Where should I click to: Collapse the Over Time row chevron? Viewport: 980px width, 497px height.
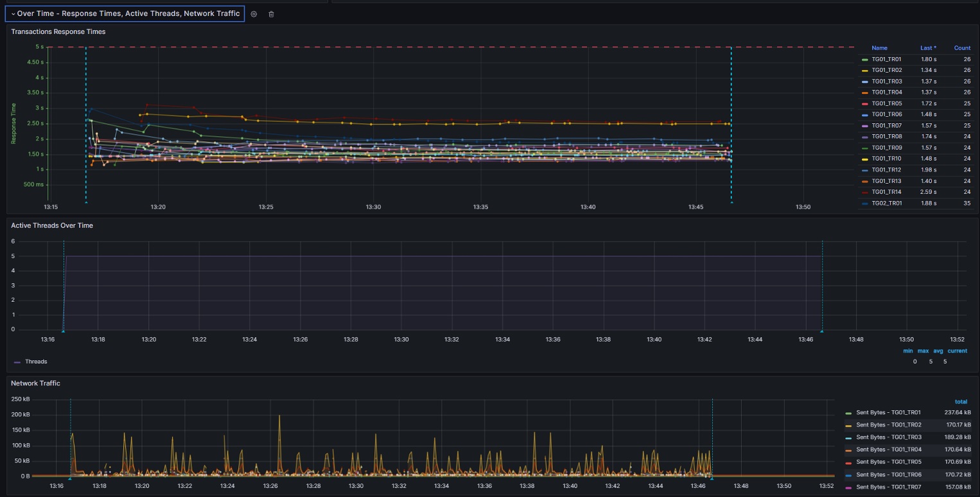click(x=13, y=13)
